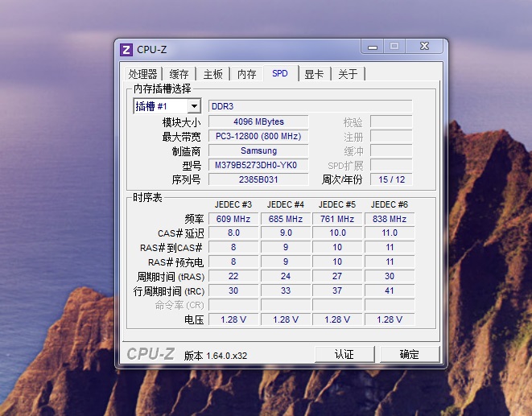Click the CAS# latency 10.0 cell
Image resolution: width=532 pixels, height=416 pixels.
coord(337,233)
